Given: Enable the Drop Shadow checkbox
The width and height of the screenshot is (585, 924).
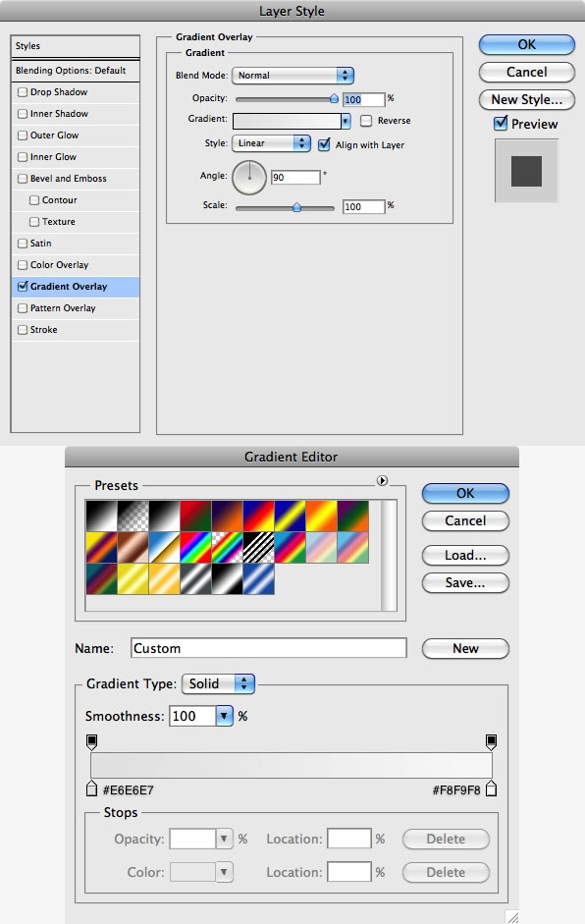Looking at the screenshot, I should (23, 92).
